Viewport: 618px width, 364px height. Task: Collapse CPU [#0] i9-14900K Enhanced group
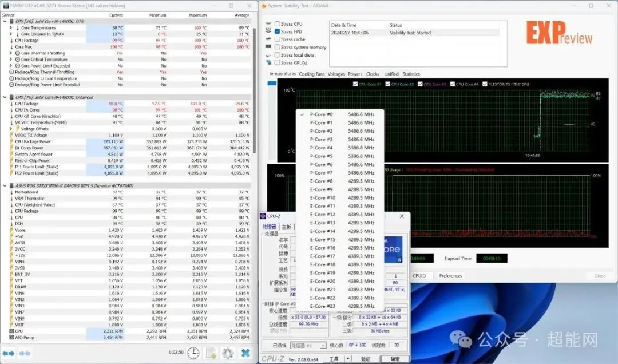tap(5, 97)
